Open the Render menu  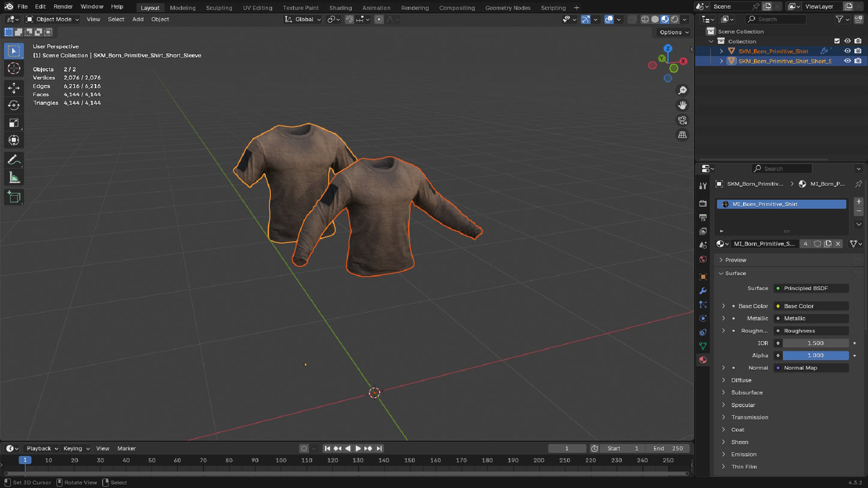(63, 7)
